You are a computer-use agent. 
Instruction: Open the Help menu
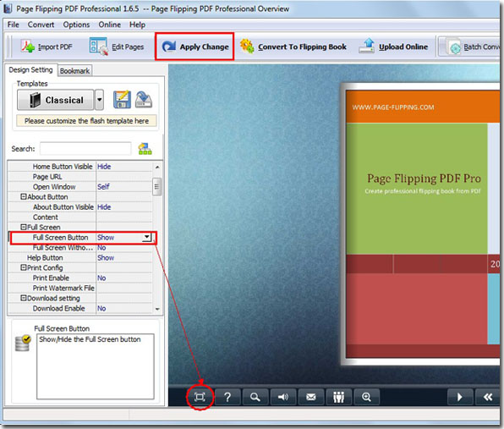(137, 25)
